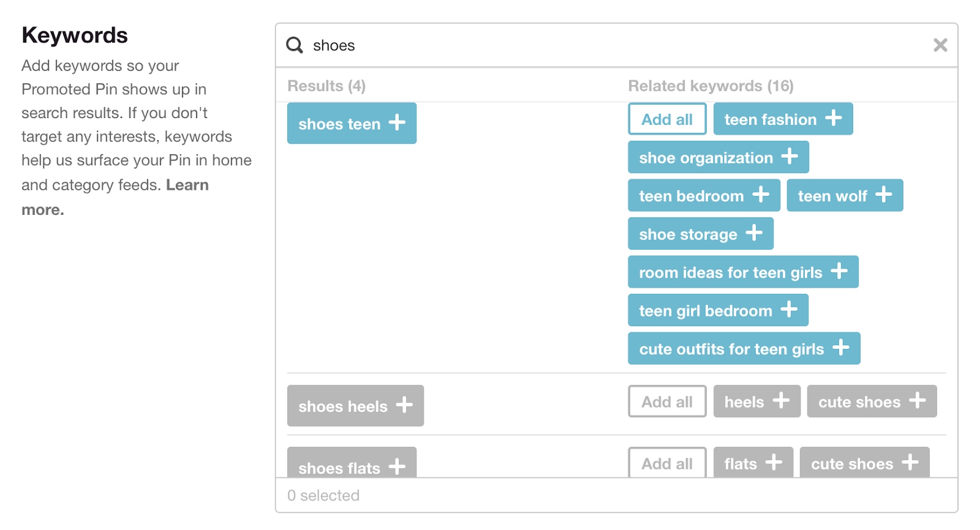Click plus icon on 'teen fashion' keyword
Viewport: 980px width, 530px height.
pos(834,118)
